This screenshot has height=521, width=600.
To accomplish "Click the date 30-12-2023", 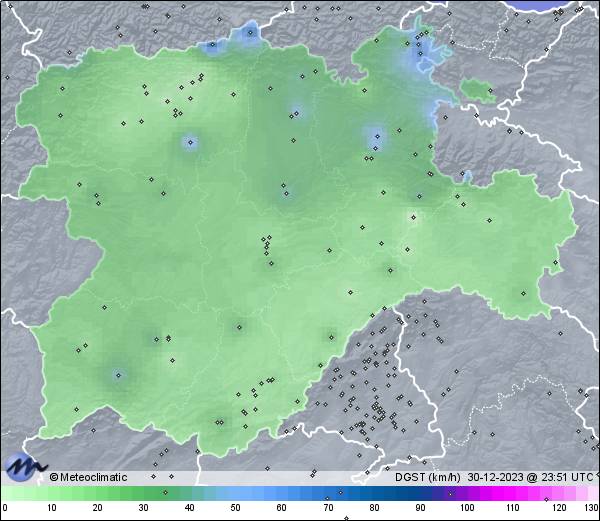I will click(495, 477).
